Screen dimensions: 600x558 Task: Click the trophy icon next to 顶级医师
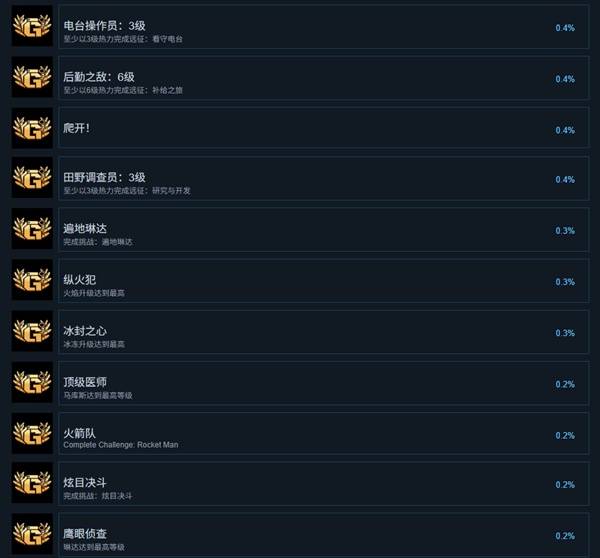coord(32,382)
